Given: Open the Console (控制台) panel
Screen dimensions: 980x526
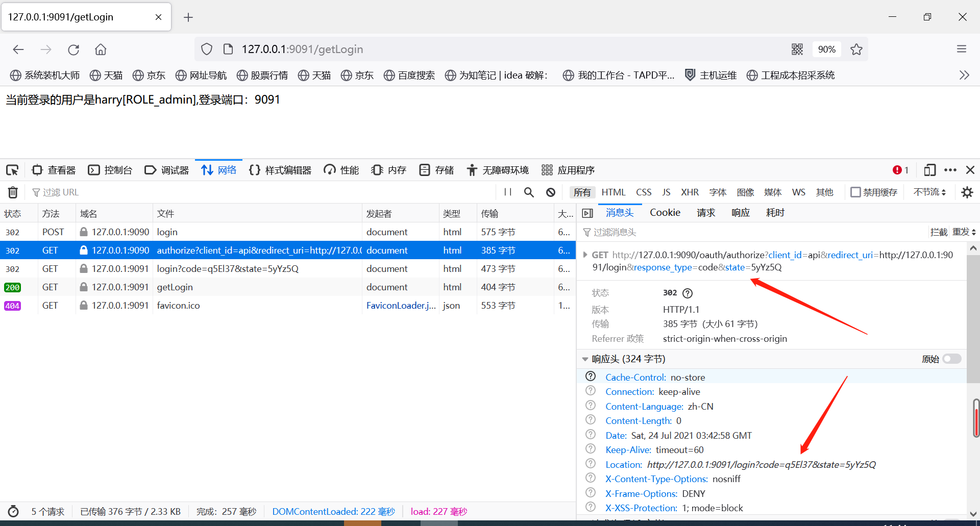Looking at the screenshot, I should coord(110,170).
